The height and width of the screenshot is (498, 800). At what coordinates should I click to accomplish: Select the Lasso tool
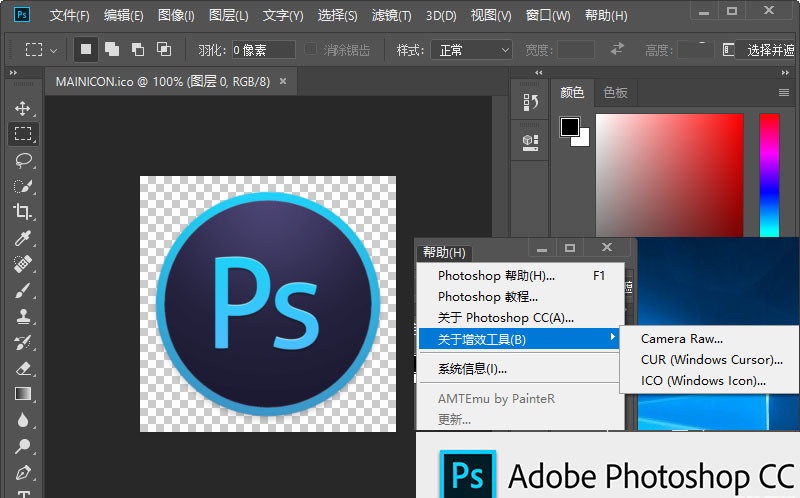(x=22, y=160)
